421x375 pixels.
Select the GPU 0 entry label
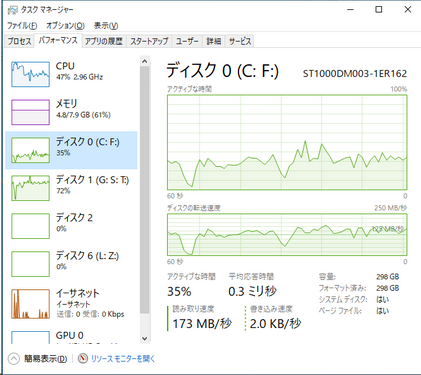click(69, 335)
